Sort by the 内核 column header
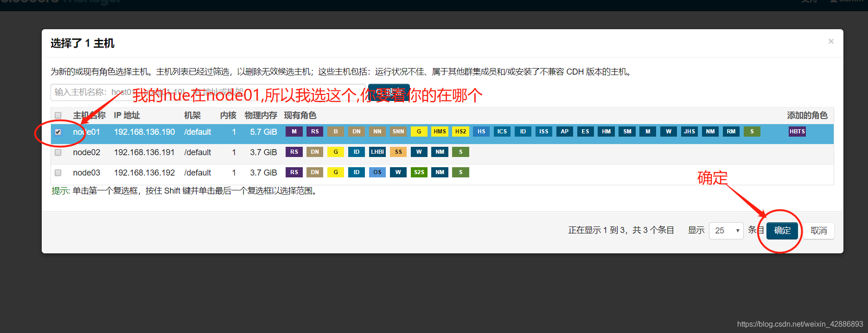 pos(228,115)
